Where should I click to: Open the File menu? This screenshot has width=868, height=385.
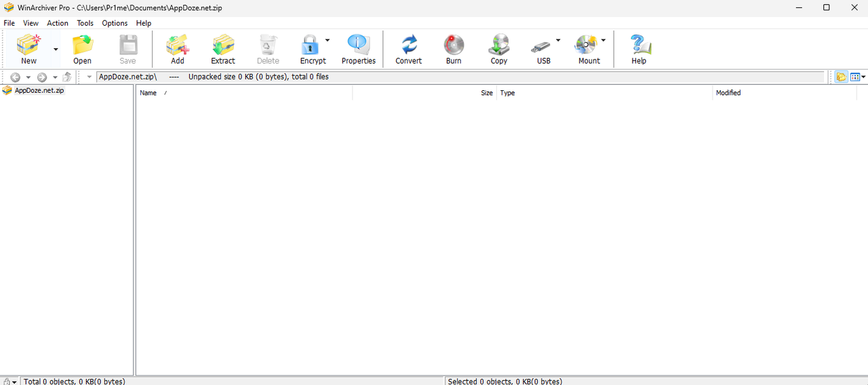[9, 23]
